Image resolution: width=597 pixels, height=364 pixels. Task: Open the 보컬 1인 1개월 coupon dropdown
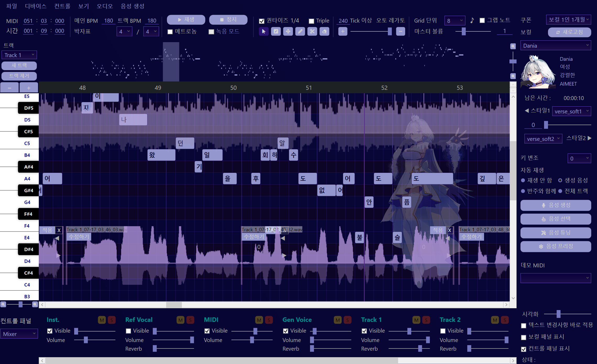tap(568, 20)
